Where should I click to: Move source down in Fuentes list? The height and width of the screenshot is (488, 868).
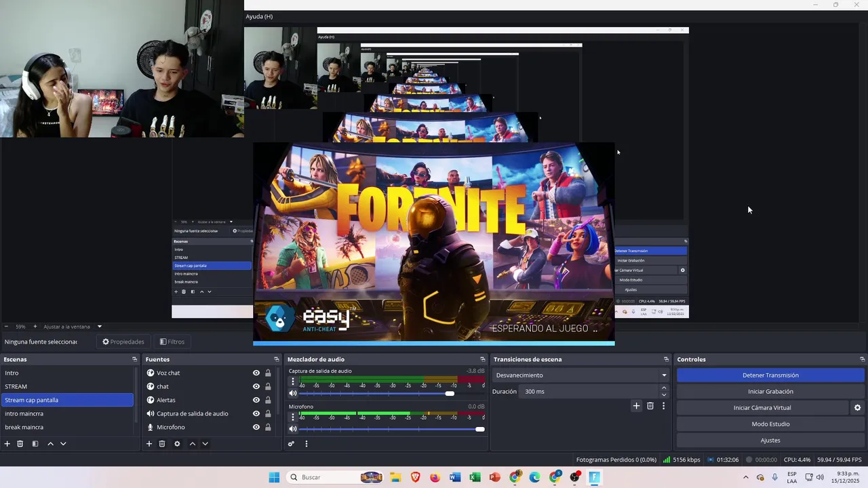point(205,444)
